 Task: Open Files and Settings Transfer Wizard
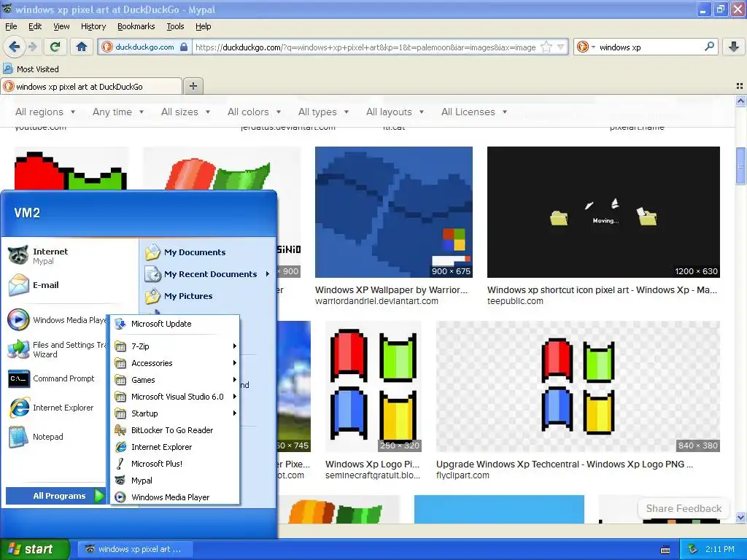[56, 349]
